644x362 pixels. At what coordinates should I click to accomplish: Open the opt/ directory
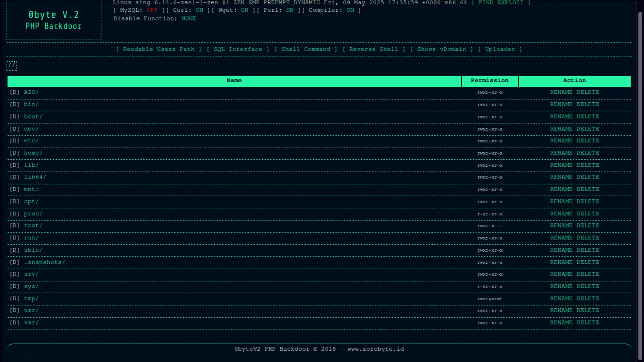pos(31,202)
